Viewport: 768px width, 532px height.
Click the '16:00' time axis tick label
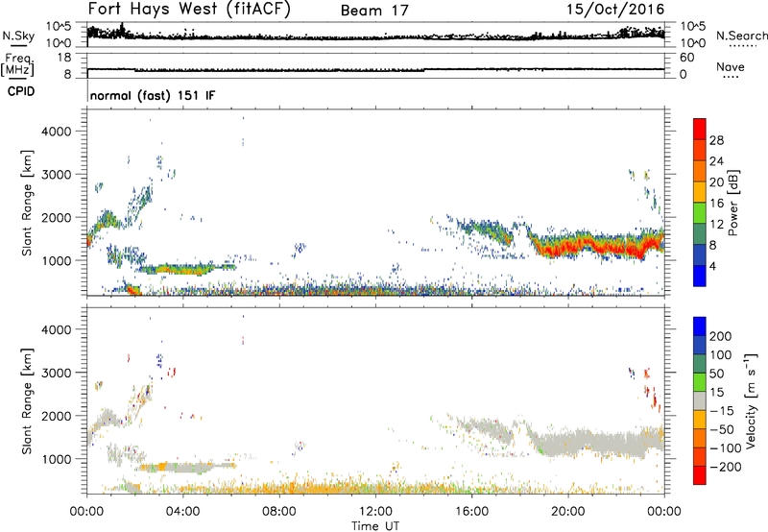pyautogui.click(x=471, y=512)
